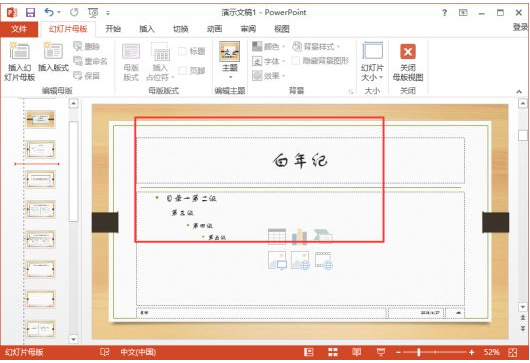This screenshot has width=530, height=363.
Task: Switch to Normal view icon
Action: (309, 353)
